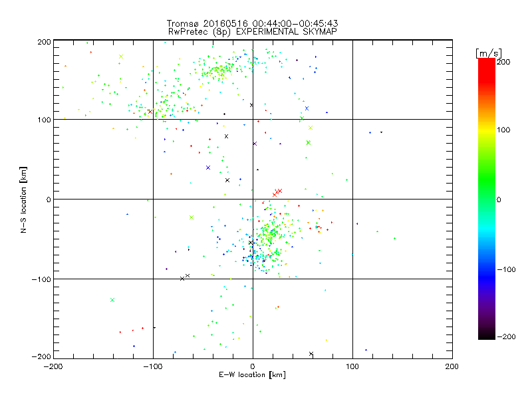Viewport: 532px width, 399px height.
Task: Click the purple X marker just above plot center
Action: point(255,144)
